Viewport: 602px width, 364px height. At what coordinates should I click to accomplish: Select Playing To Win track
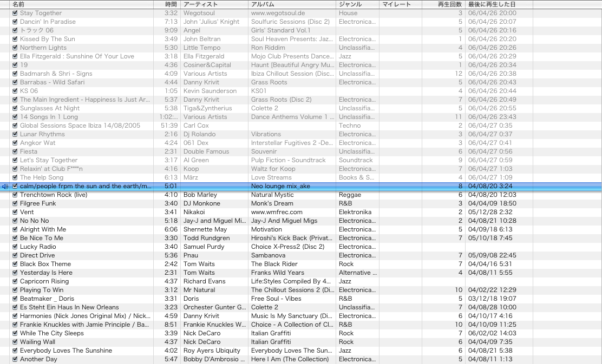click(x=42, y=290)
